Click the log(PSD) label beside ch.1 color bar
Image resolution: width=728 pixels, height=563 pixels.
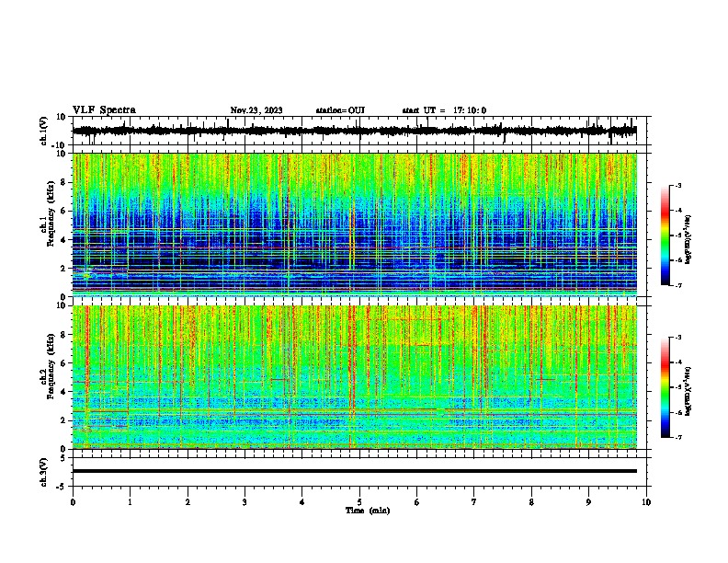(x=688, y=239)
